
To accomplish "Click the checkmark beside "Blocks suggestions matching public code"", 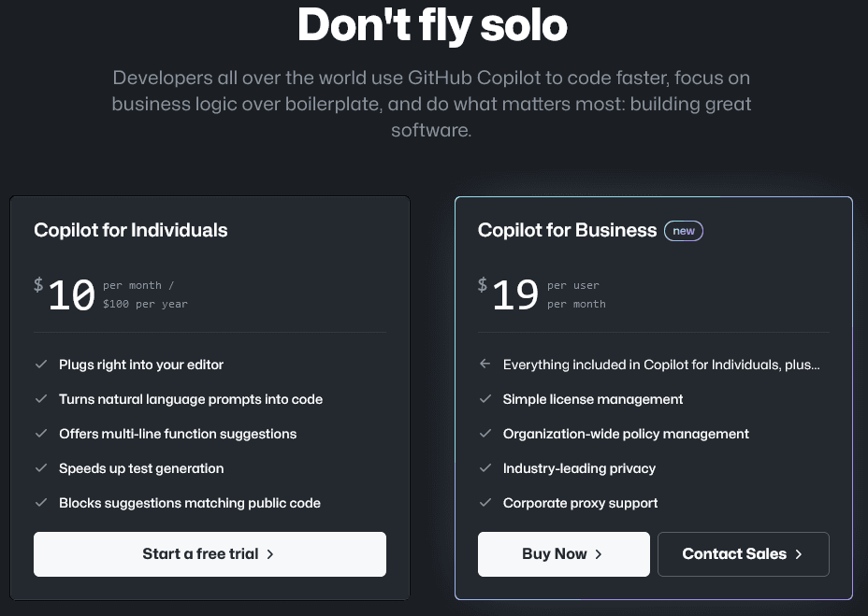I will click(x=41, y=503).
